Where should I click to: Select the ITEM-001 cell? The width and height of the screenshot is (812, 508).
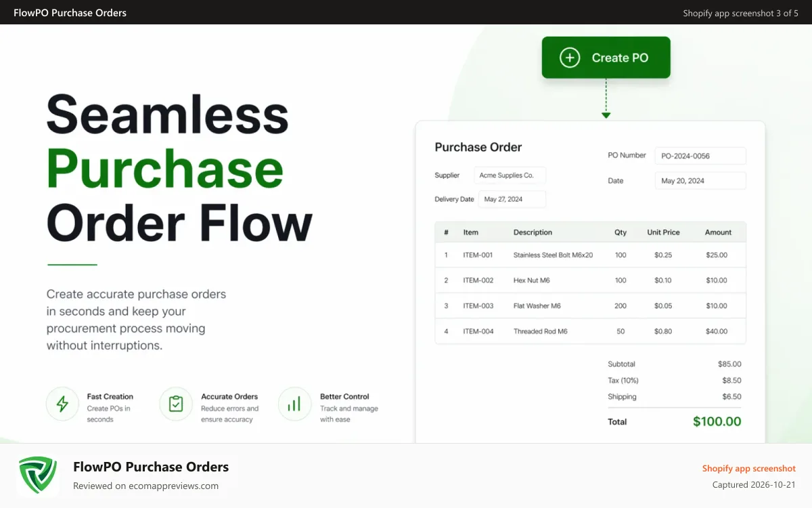(x=478, y=255)
